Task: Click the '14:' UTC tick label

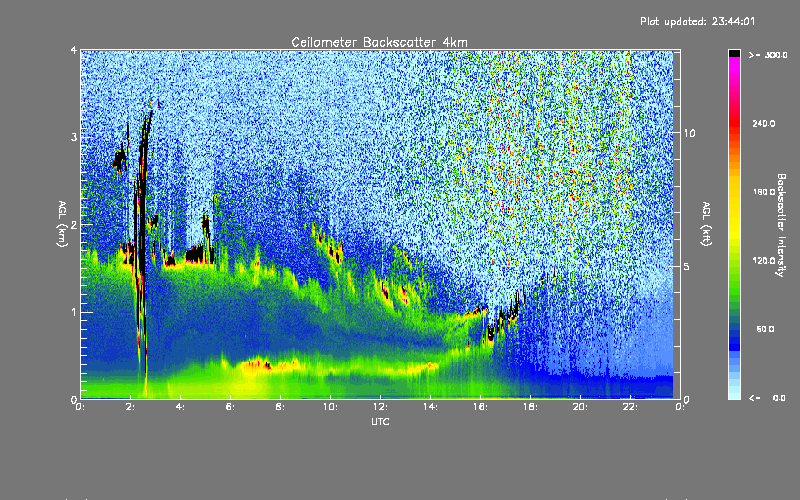Action: (x=430, y=407)
